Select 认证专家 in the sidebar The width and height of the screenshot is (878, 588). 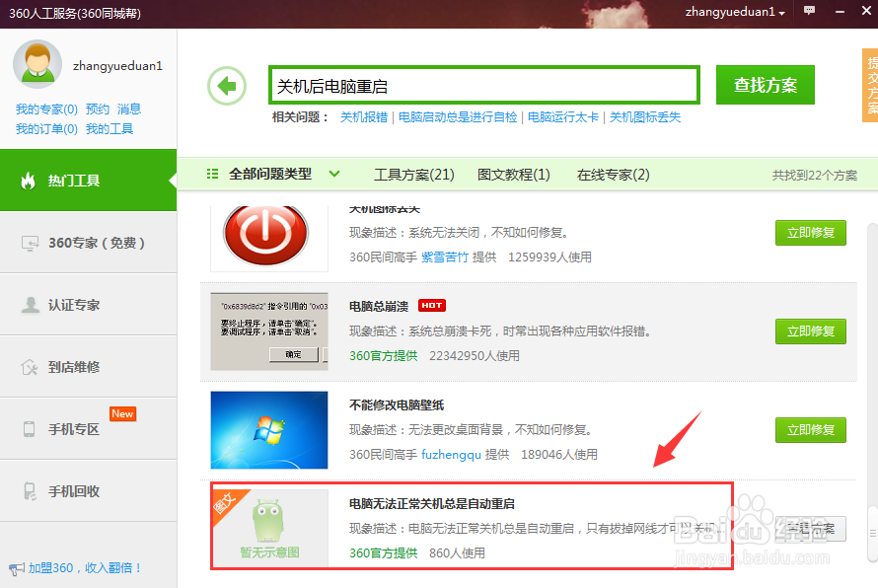pos(89,305)
